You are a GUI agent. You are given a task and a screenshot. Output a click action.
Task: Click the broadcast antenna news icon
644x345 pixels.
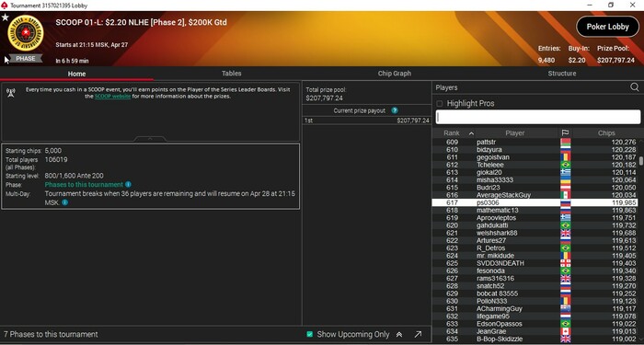tap(11, 93)
